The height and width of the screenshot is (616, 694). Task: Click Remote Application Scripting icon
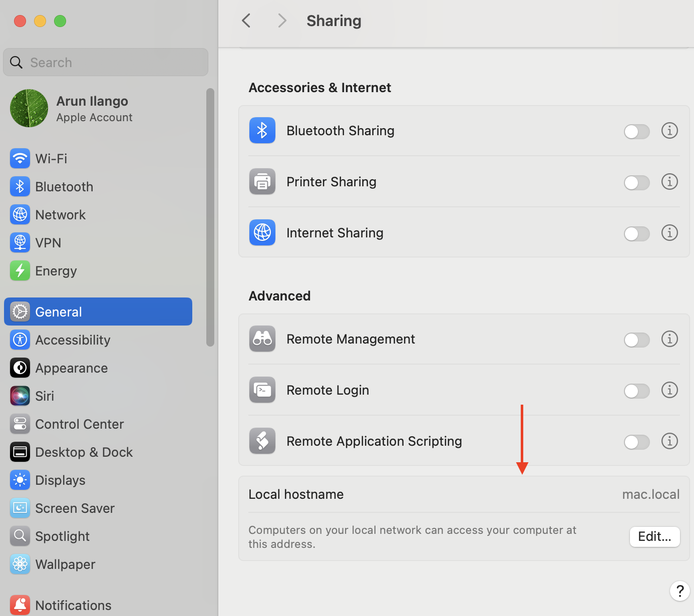[x=262, y=441]
